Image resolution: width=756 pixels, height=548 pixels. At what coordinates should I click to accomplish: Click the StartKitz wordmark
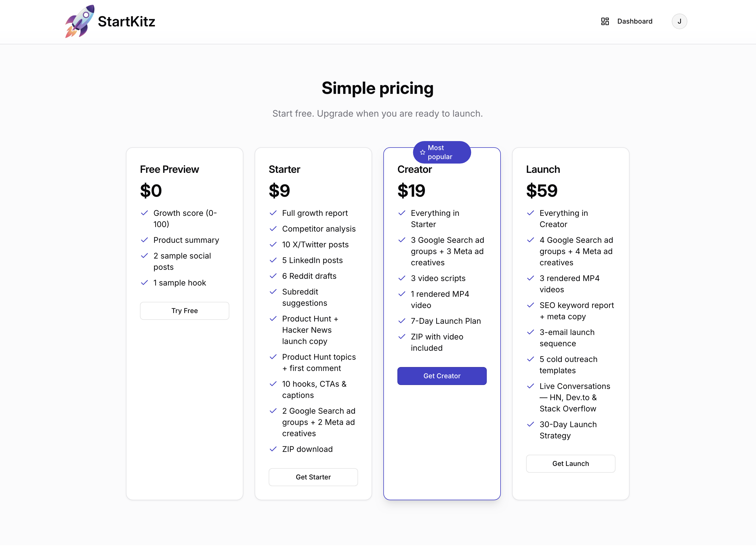point(126,21)
